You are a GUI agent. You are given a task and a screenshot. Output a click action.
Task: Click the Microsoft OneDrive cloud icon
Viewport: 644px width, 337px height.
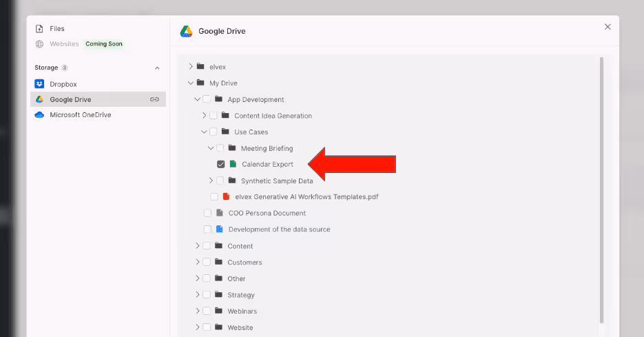point(39,115)
